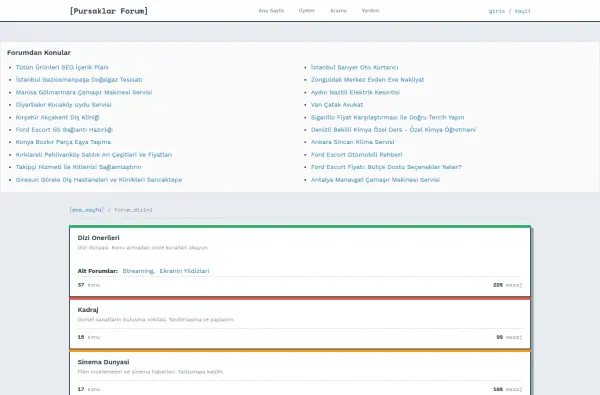
Task: Click the giris login link
Action: (497, 11)
